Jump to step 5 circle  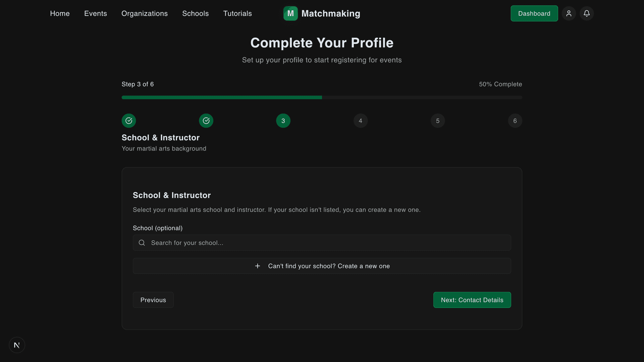438,121
